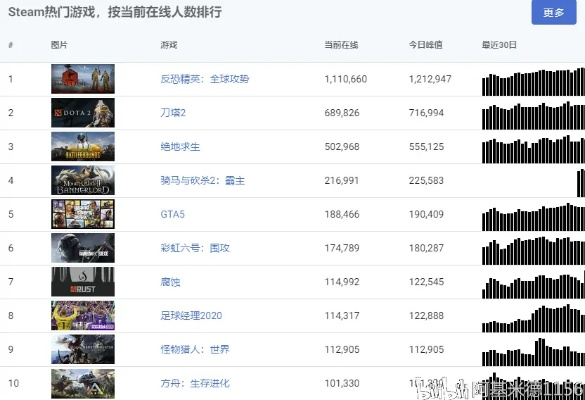Click the 30-day chart for 足球经理2020

534,318
